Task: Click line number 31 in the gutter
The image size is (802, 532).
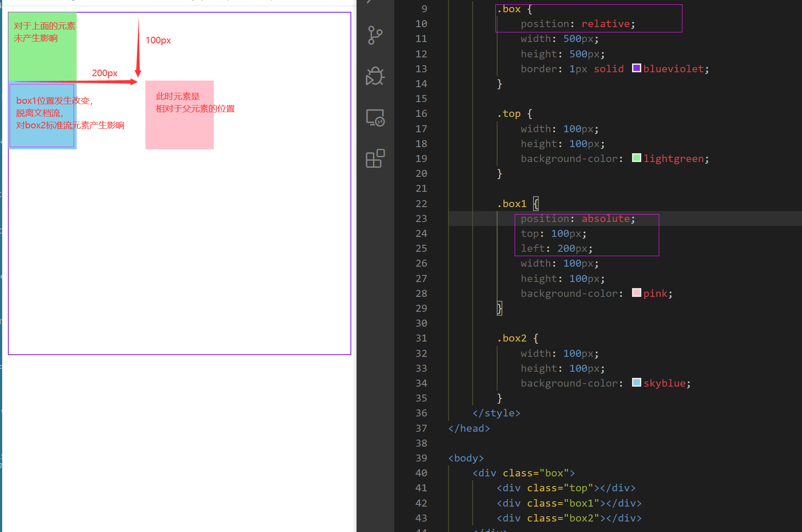Action: [421, 338]
